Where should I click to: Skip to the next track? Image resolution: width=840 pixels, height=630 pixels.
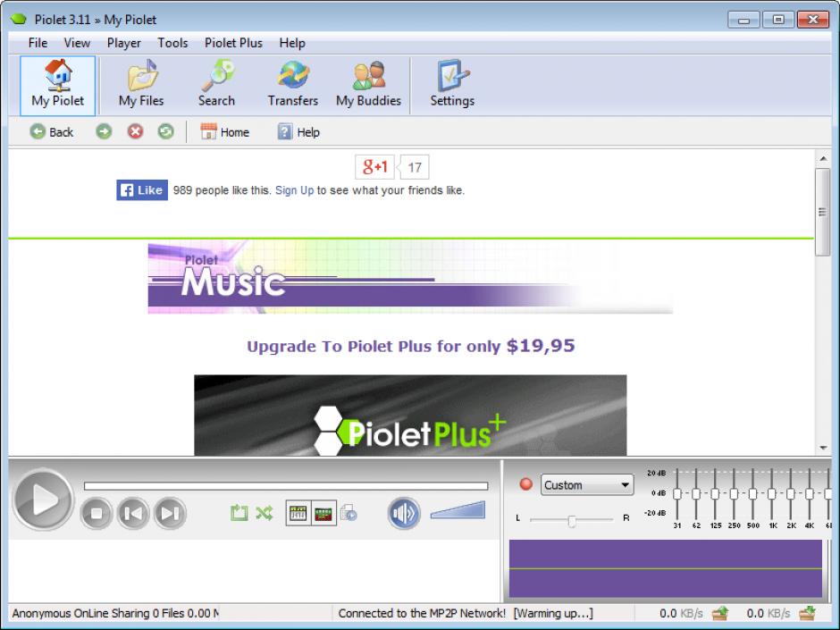[x=170, y=513]
